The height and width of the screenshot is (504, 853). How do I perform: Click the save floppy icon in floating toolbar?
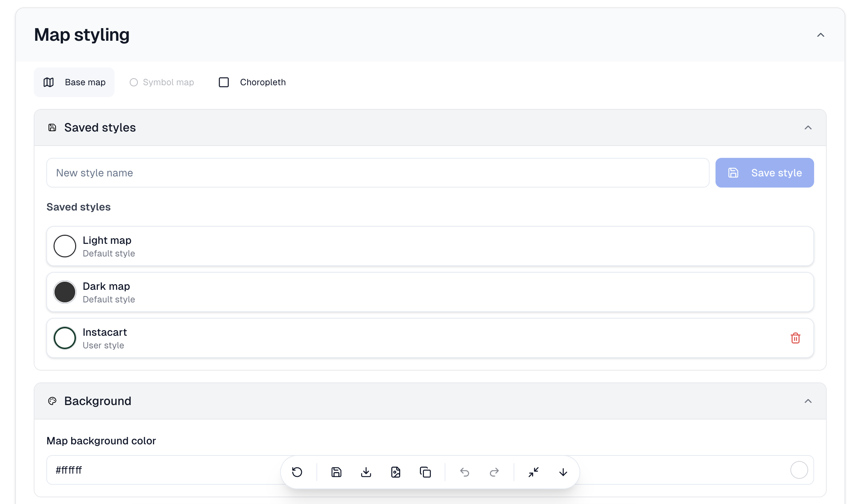pos(336,472)
